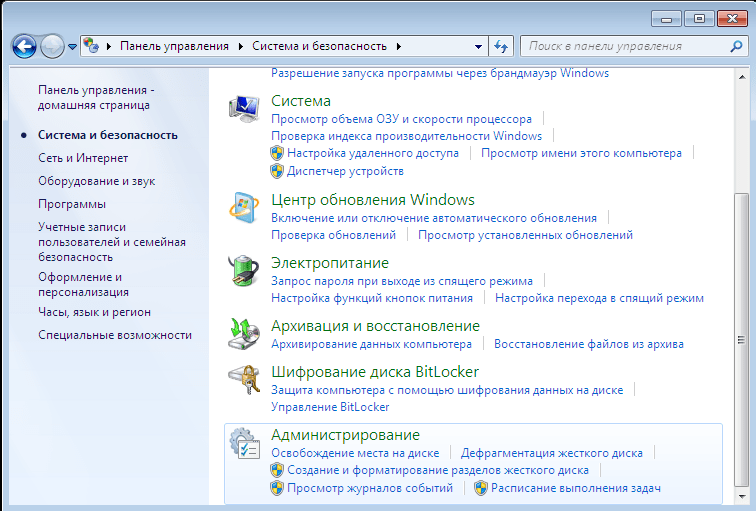Open Backup and Restore icon
The image size is (756, 511).
pyautogui.click(x=244, y=333)
